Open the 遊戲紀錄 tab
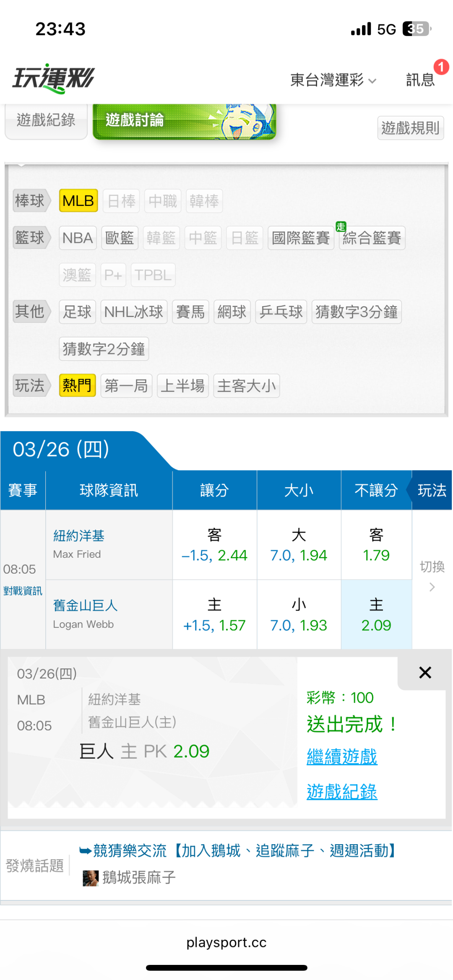 click(x=46, y=120)
